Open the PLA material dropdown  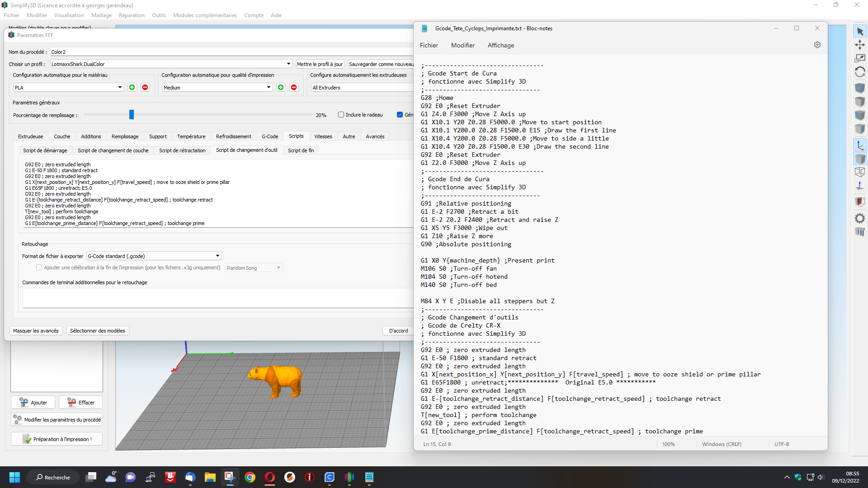point(68,87)
